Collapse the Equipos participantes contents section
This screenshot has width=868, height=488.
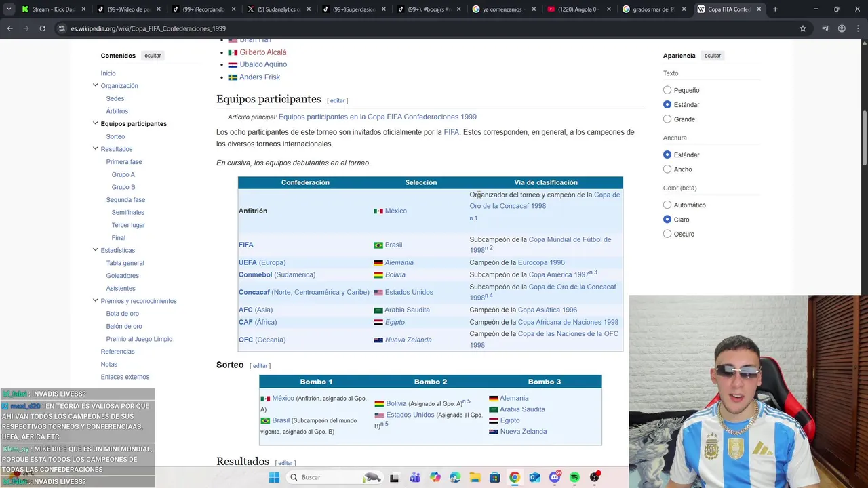point(95,123)
